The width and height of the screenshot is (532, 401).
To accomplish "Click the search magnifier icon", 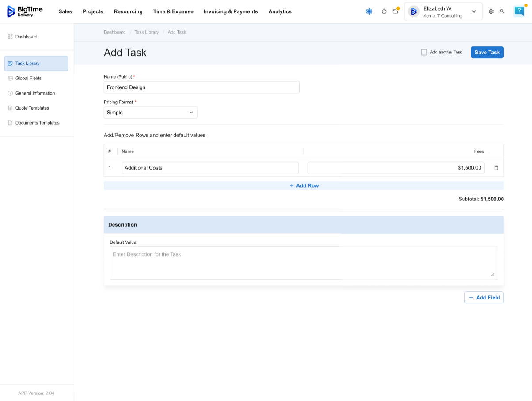I will [x=502, y=11].
